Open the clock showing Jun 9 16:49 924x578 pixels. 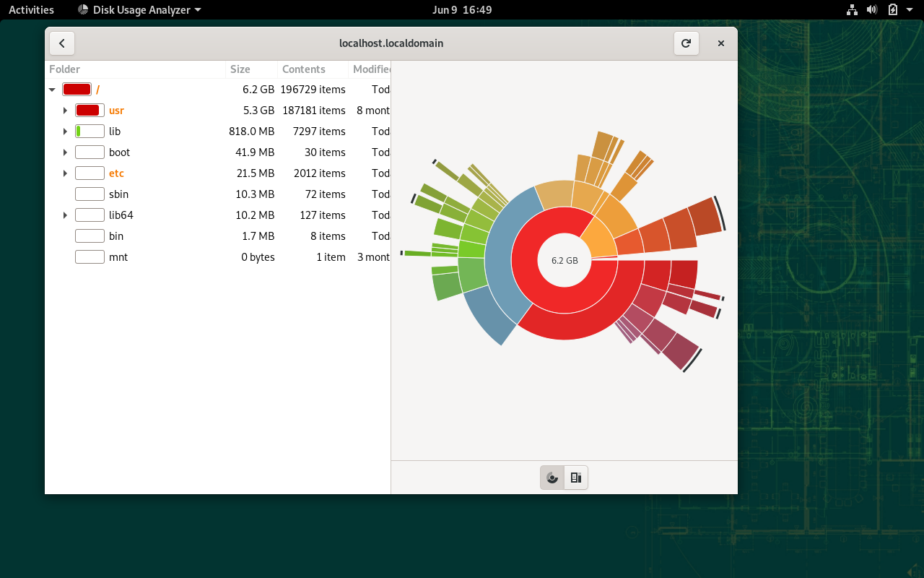click(x=462, y=10)
